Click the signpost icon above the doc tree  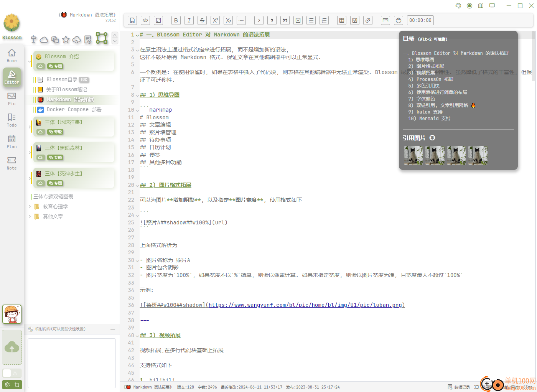(x=34, y=39)
